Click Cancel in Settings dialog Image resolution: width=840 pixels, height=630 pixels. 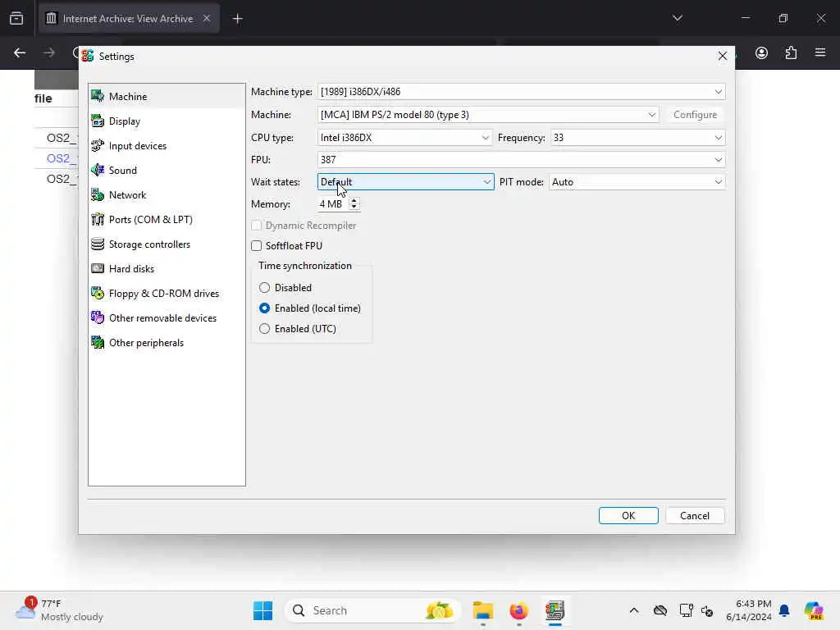(x=695, y=515)
